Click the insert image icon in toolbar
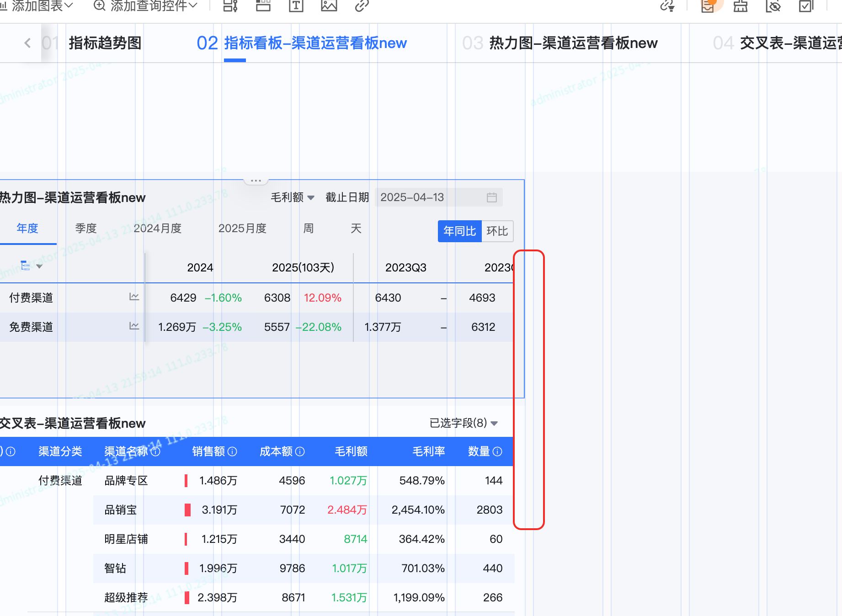The width and height of the screenshot is (842, 616). click(x=329, y=5)
